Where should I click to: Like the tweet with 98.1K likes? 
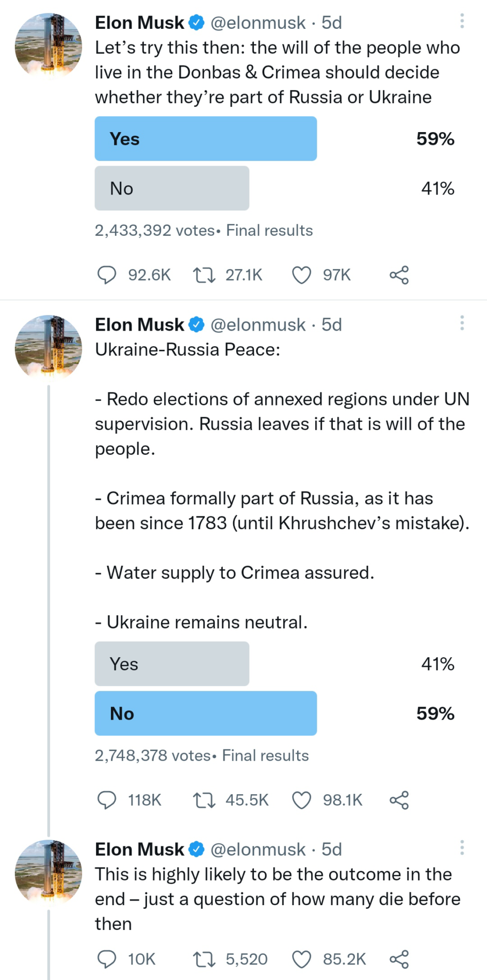click(302, 800)
